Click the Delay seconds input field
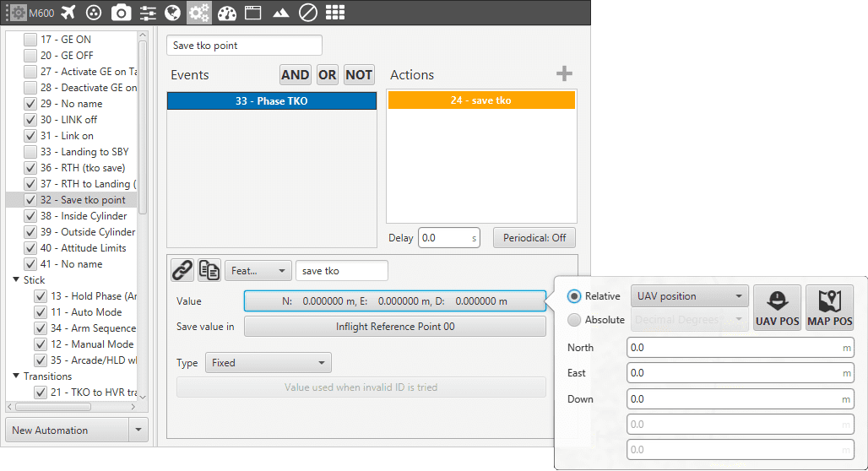868x471 pixels. (449, 238)
